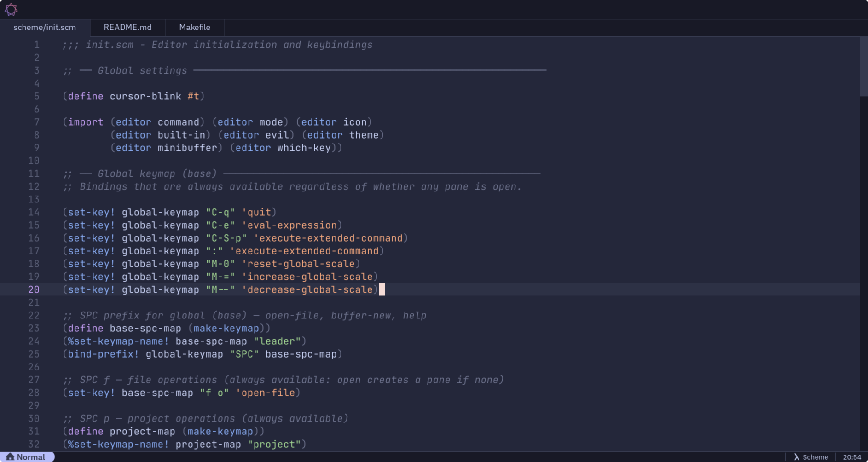Switch to the README.md tab
Image resolution: width=868 pixels, height=462 pixels.
click(127, 27)
